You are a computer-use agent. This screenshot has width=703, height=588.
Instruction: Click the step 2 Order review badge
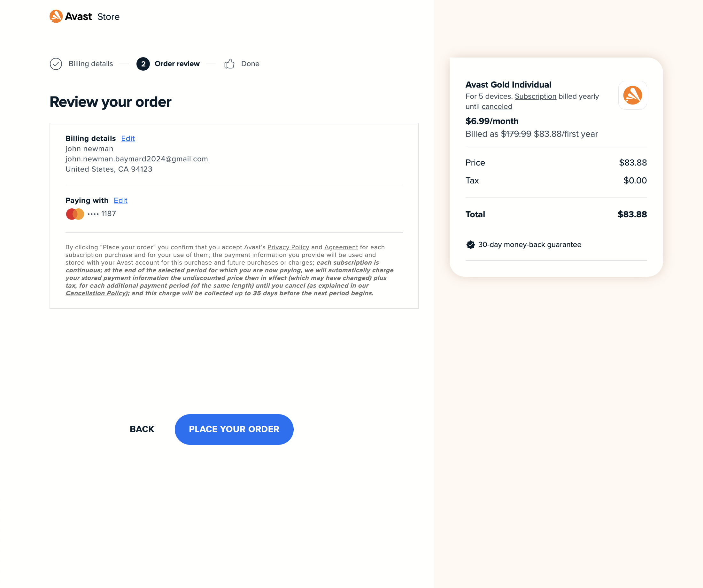[x=143, y=64]
